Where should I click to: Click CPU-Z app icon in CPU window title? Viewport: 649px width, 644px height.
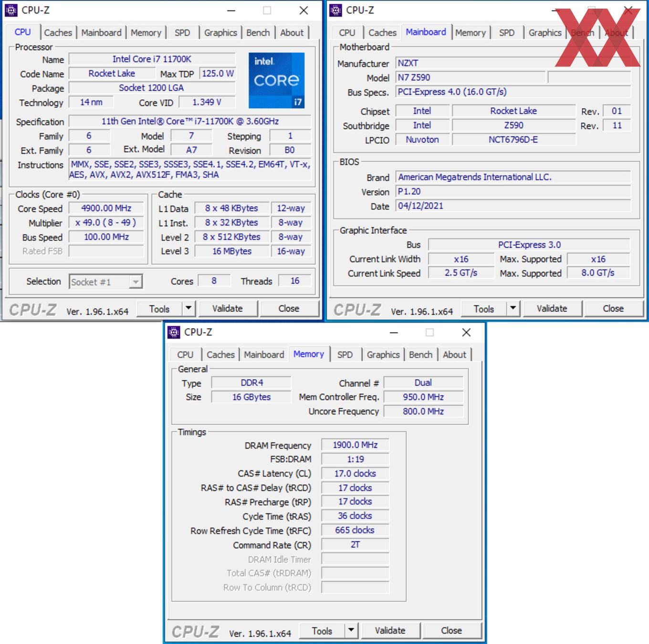pyautogui.click(x=11, y=10)
